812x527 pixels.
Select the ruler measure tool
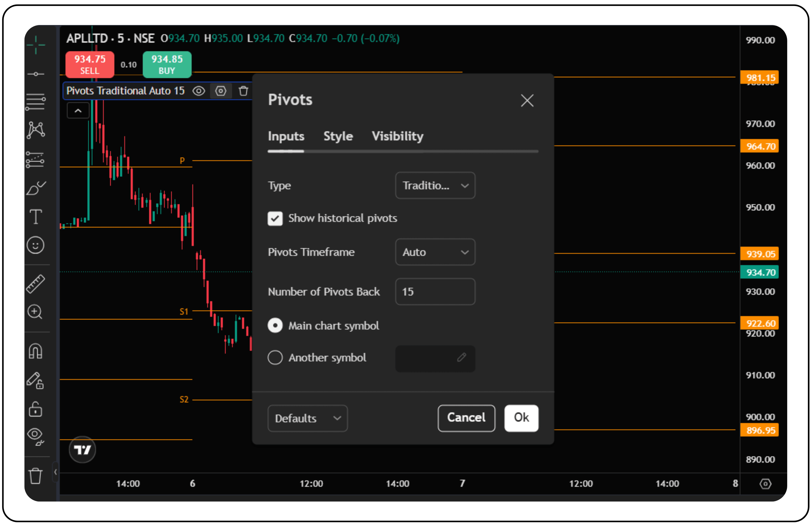(x=35, y=284)
